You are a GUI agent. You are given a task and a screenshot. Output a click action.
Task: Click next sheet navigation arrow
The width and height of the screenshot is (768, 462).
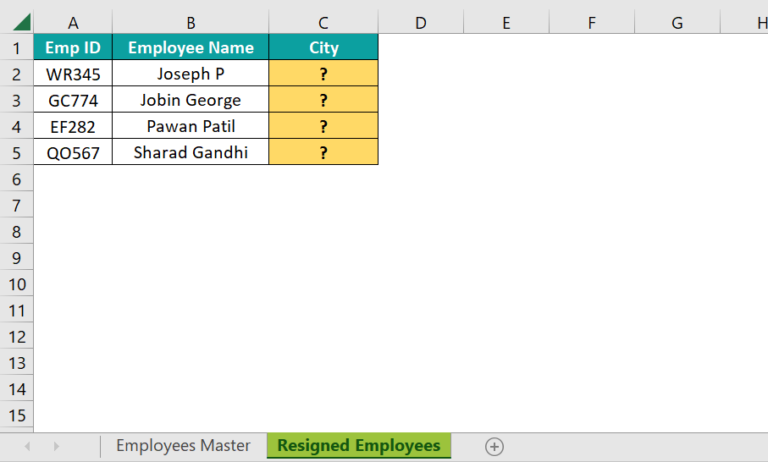click(57, 446)
